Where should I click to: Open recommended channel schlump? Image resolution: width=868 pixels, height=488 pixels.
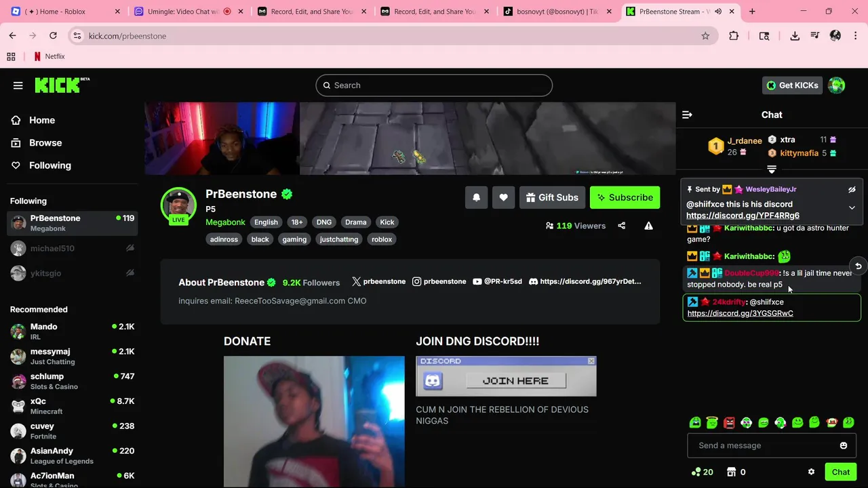pyautogui.click(x=73, y=381)
